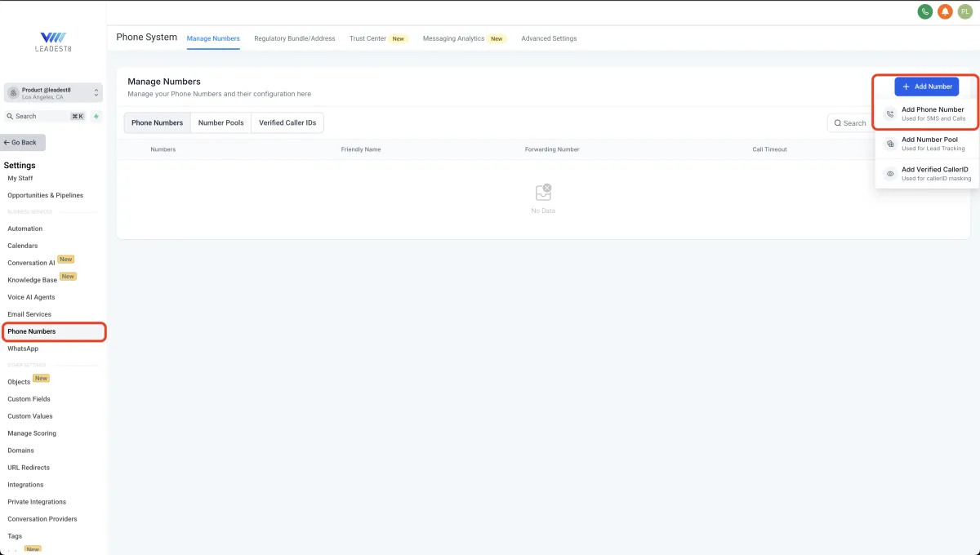Choose Add Phone Number from dropdown

pos(926,114)
